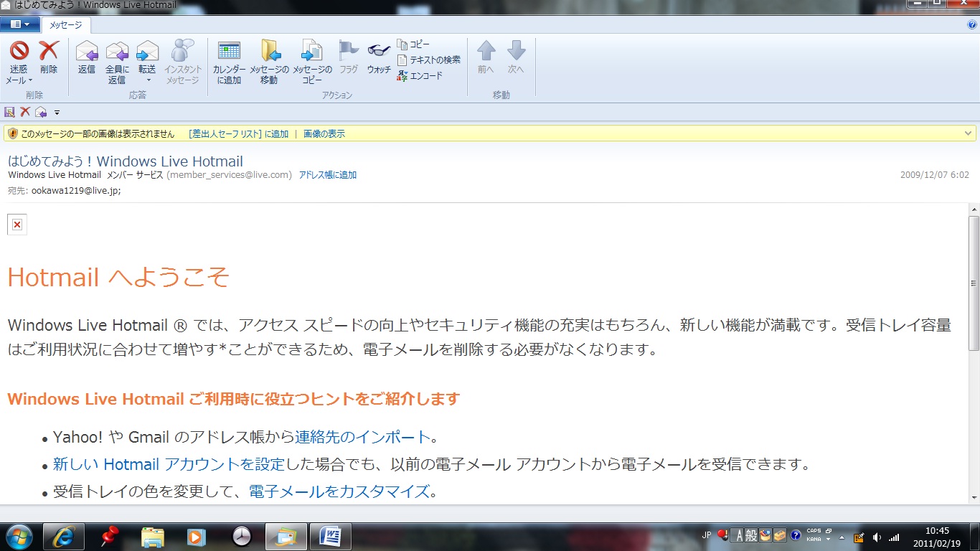Image resolution: width=980 pixels, height=551 pixels.
Task: Open Microsoft Word from taskbar
Action: 331,536
